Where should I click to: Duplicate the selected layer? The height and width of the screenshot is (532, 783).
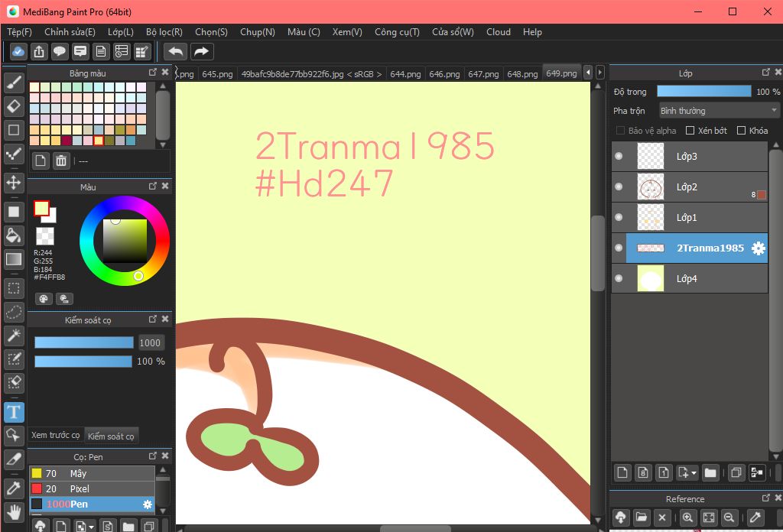(x=736, y=472)
